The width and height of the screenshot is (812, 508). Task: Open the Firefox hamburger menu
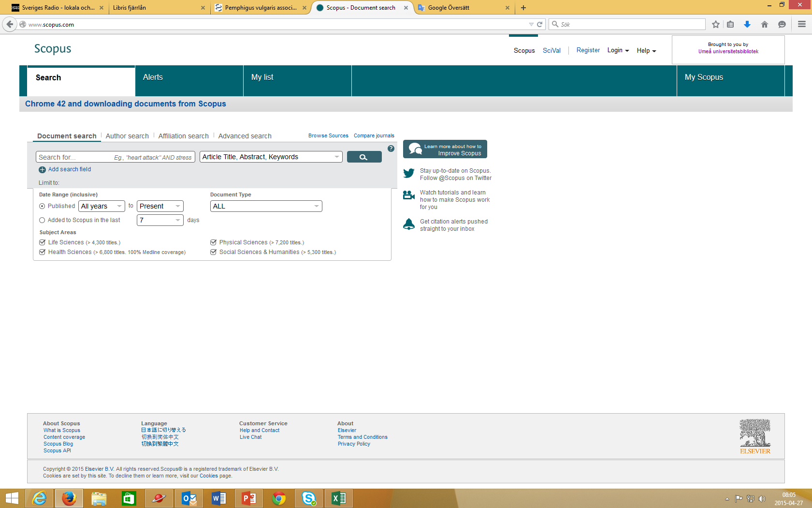click(802, 24)
